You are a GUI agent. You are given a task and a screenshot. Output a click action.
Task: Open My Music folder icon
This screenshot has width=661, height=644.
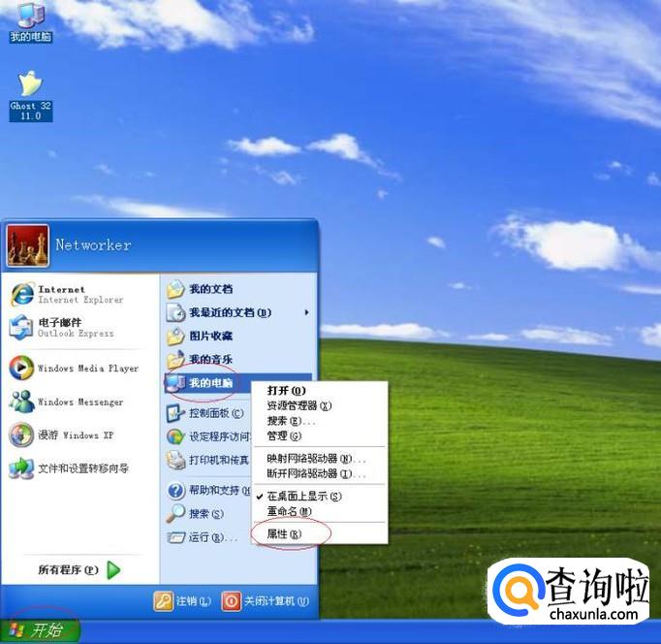(x=175, y=360)
